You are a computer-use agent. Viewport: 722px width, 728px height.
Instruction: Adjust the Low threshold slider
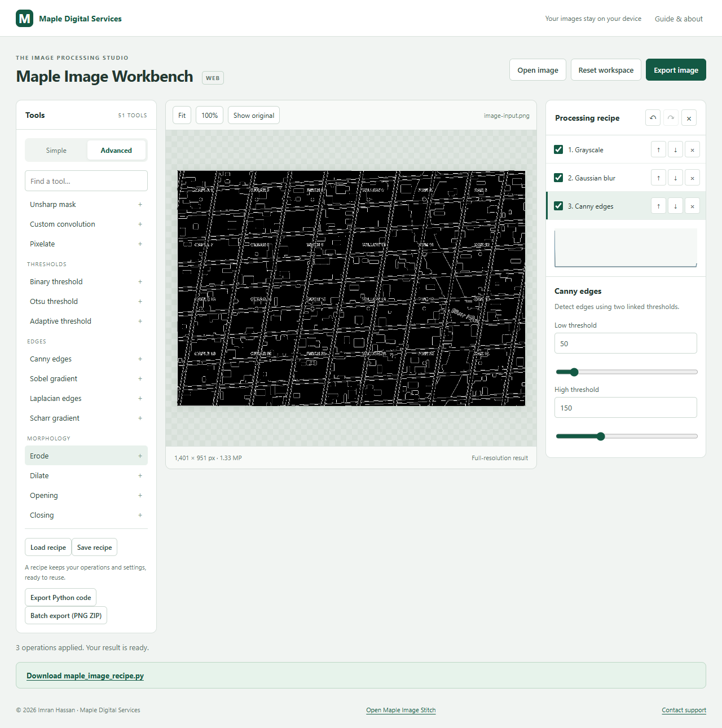[626, 372]
